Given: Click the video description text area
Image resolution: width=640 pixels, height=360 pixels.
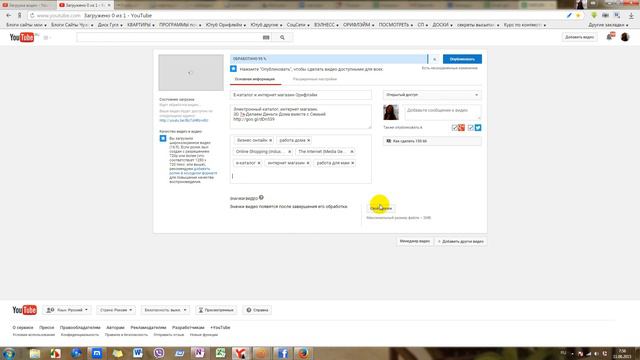Looking at the screenshot, I should tap(301, 117).
